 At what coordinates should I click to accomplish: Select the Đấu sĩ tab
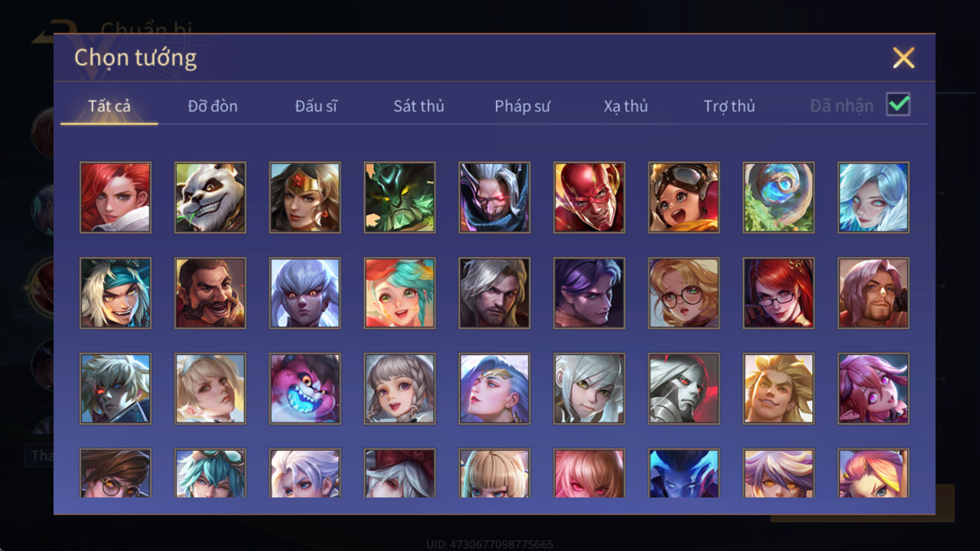click(316, 106)
